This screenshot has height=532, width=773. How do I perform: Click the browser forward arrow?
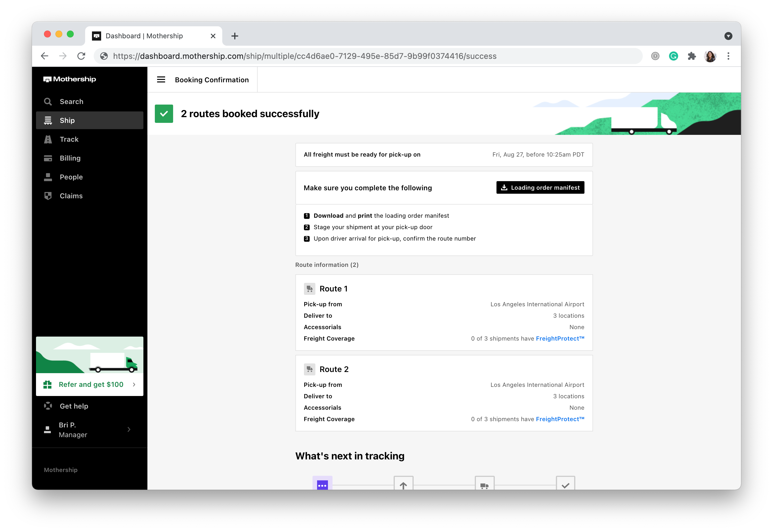(x=63, y=56)
